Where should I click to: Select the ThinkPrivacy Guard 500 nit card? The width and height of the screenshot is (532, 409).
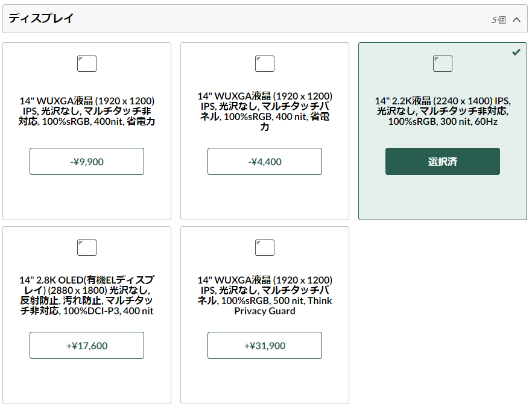pyautogui.click(x=265, y=315)
